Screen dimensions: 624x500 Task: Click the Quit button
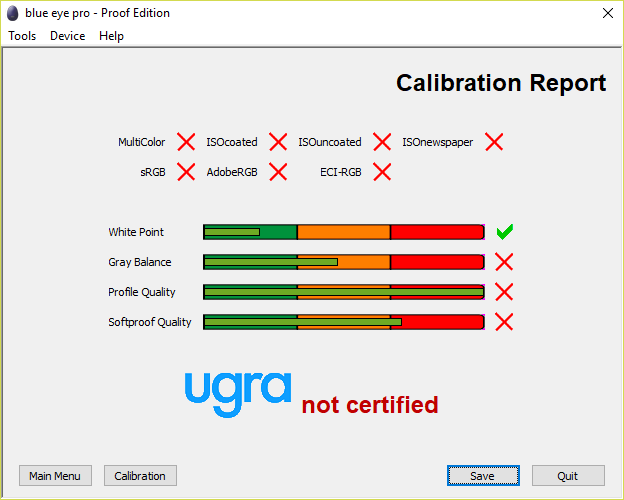point(568,476)
